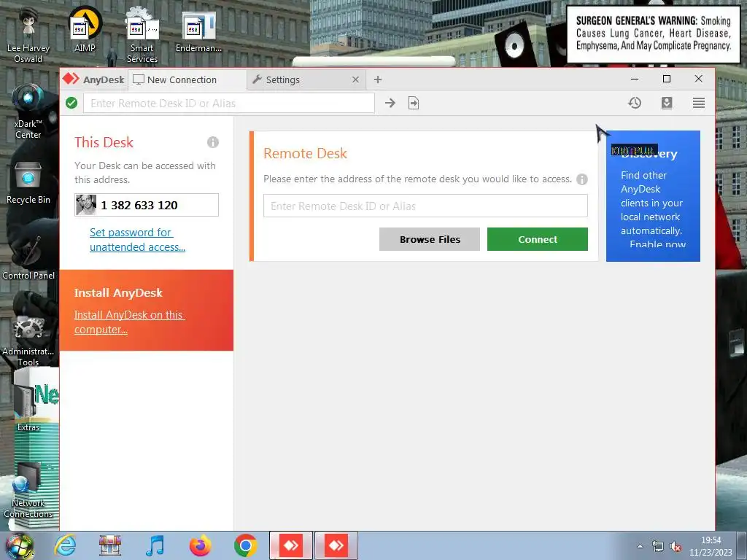Click the user avatar beside the desk ID
747x560 pixels.
[x=86, y=205]
